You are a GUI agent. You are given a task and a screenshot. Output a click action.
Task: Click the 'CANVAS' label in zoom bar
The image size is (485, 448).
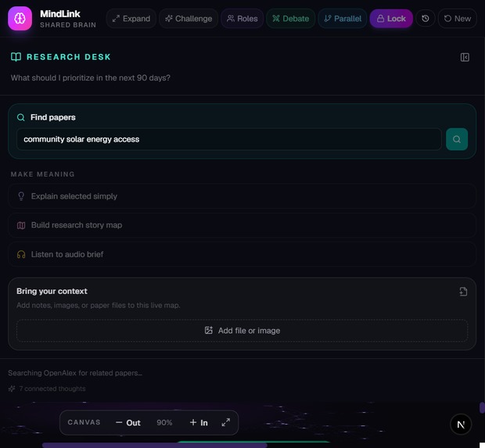[x=84, y=422]
